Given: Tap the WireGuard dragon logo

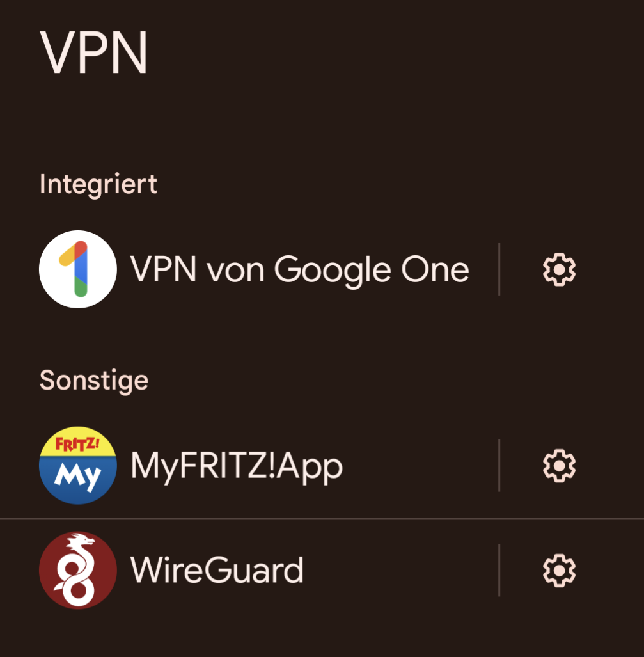Looking at the screenshot, I should [77, 570].
